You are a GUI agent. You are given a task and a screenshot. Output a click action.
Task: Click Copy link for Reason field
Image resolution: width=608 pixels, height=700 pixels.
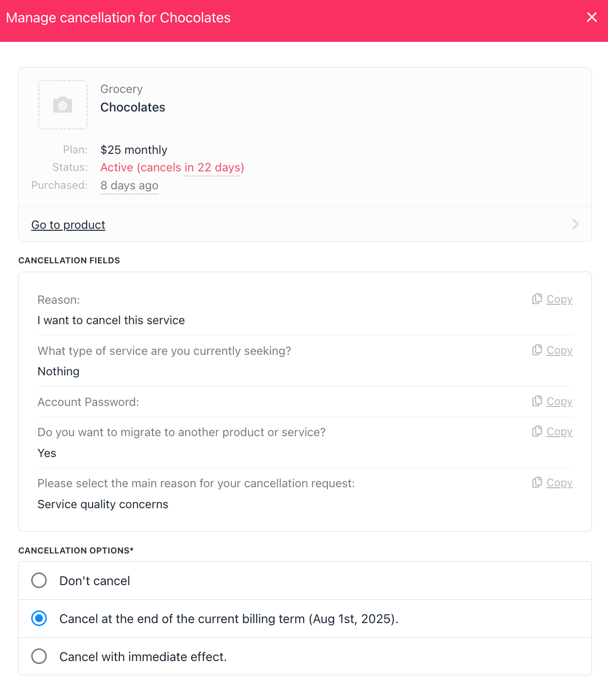point(559,299)
